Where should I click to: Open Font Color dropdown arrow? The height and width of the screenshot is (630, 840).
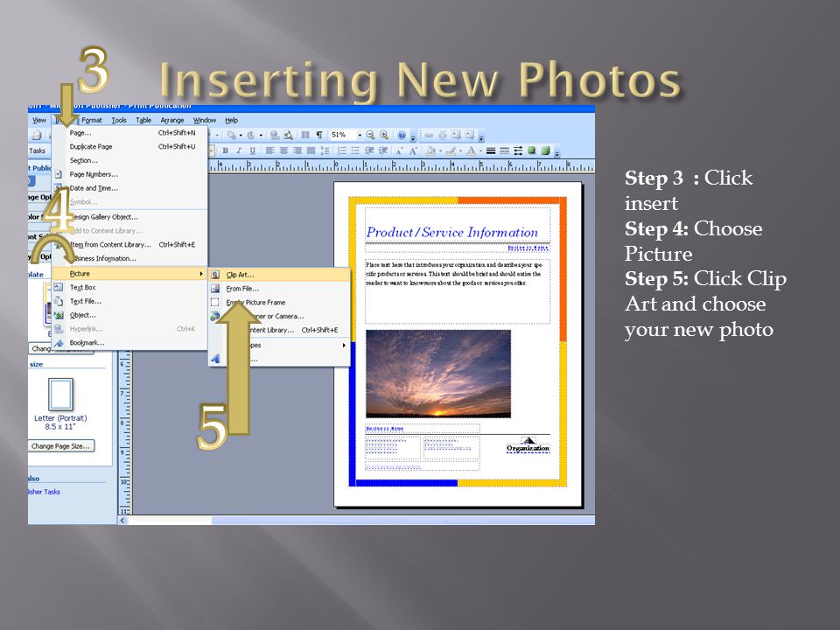pos(480,150)
